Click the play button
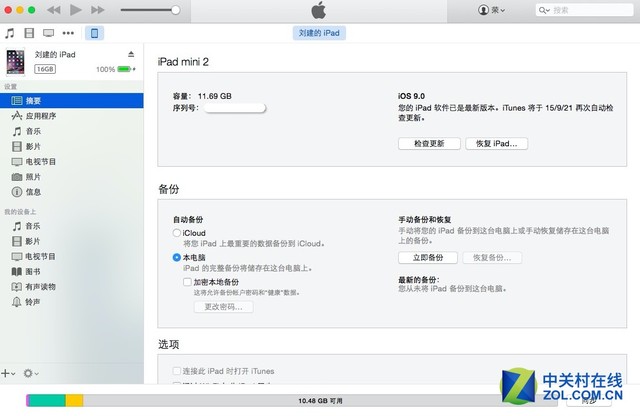This screenshot has height=416, width=640. [x=76, y=10]
